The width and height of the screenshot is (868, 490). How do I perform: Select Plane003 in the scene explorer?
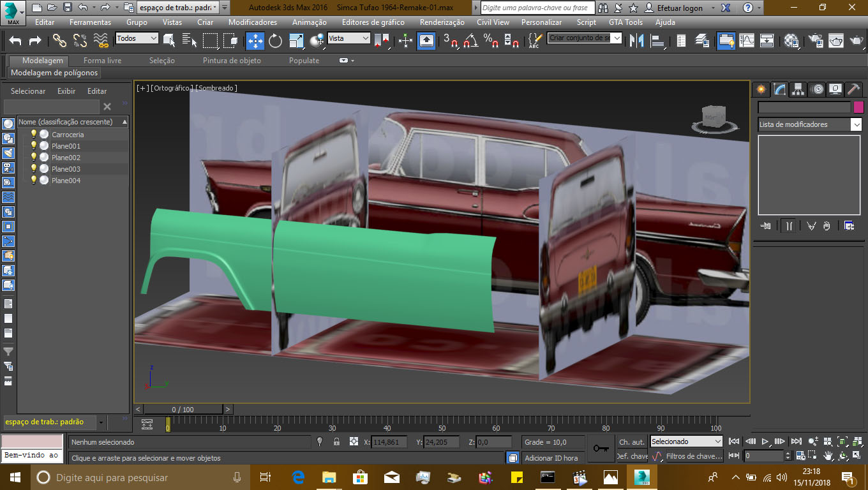(x=65, y=167)
